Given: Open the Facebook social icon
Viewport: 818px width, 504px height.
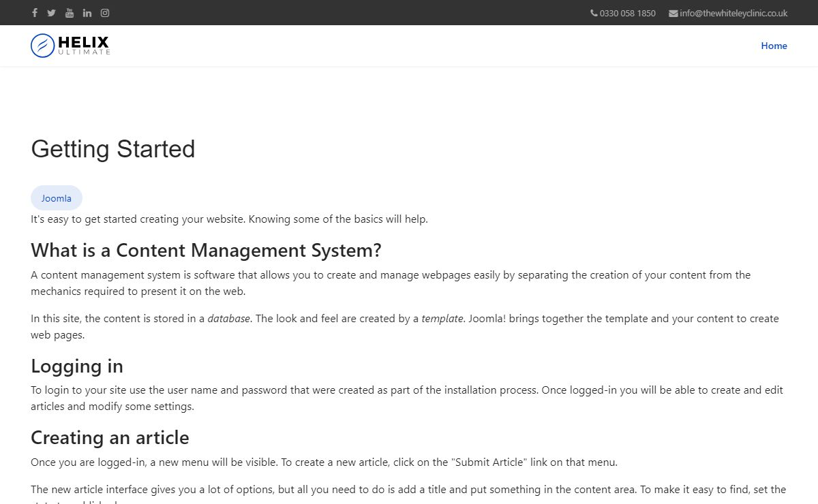Looking at the screenshot, I should [35, 13].
